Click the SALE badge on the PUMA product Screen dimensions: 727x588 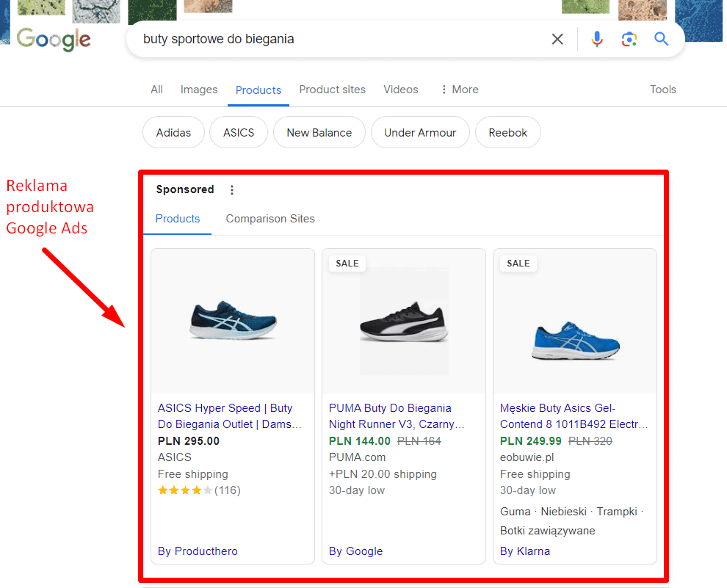click(x=347, y=263)
